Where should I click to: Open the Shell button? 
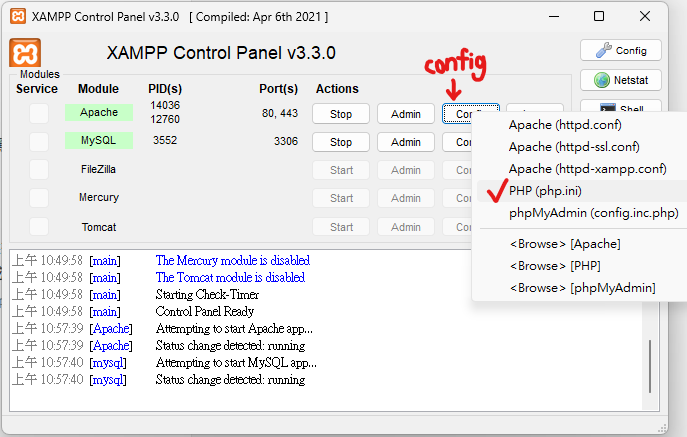(620, 107)
